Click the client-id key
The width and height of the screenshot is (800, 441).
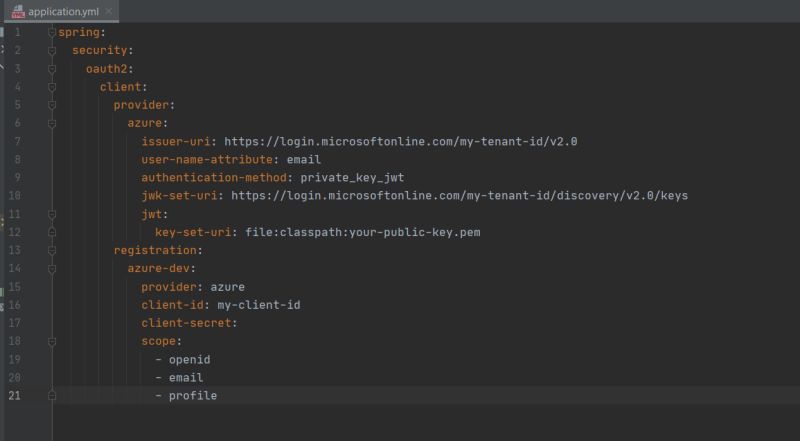point(172,305)
